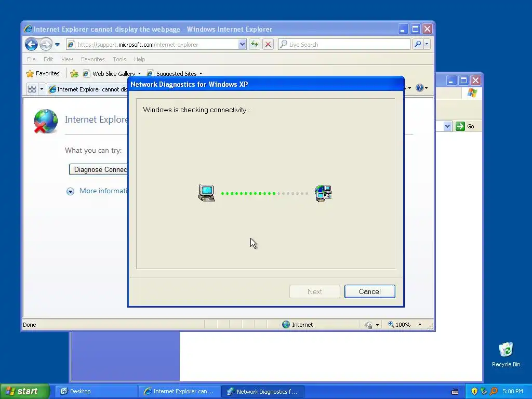532x399 pixels.
Task: Expand the Suggested Sites dropdown arrow
Action: (201, 74)
